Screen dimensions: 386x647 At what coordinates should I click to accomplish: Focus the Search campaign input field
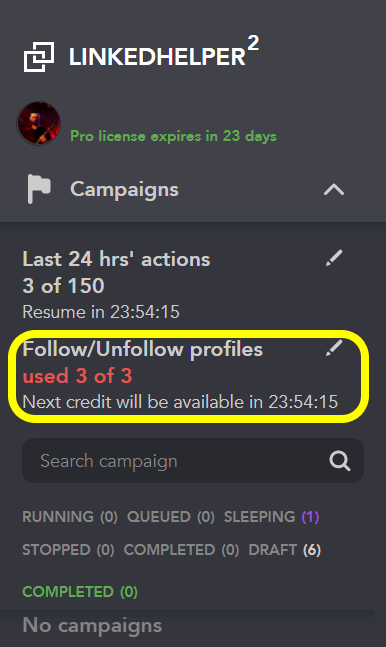click(x=193, y=460)
